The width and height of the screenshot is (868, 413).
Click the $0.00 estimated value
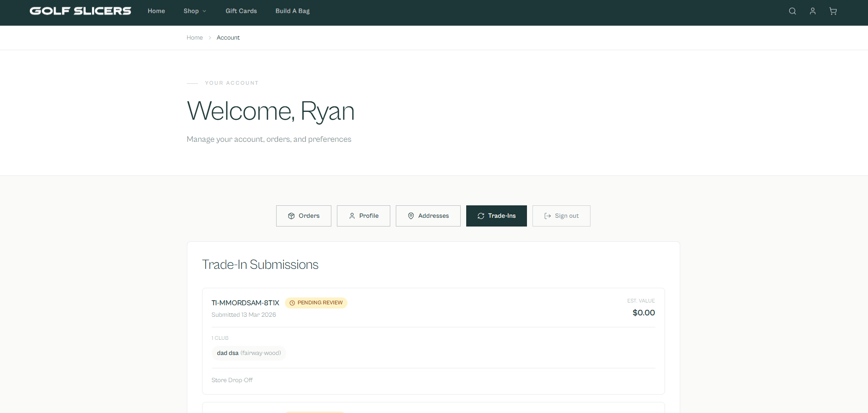(643, 313)
